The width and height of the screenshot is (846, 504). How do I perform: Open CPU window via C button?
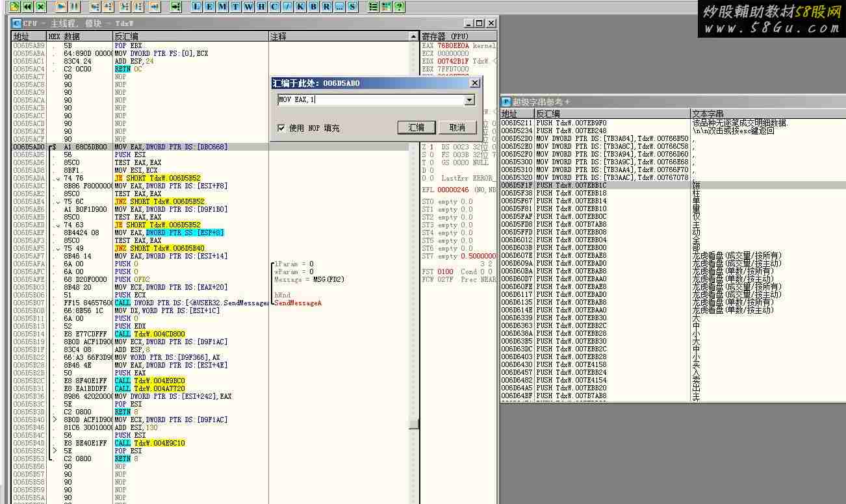[274, 6]
